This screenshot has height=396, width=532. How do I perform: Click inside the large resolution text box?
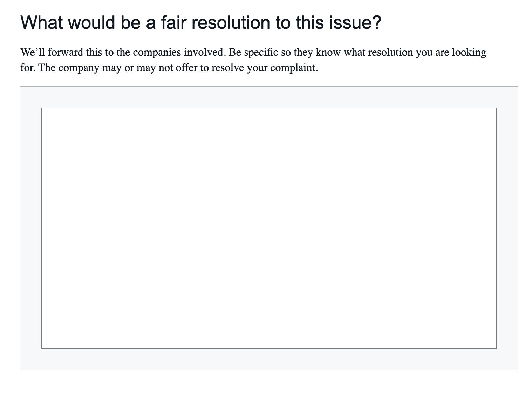(x=269, y=228)
